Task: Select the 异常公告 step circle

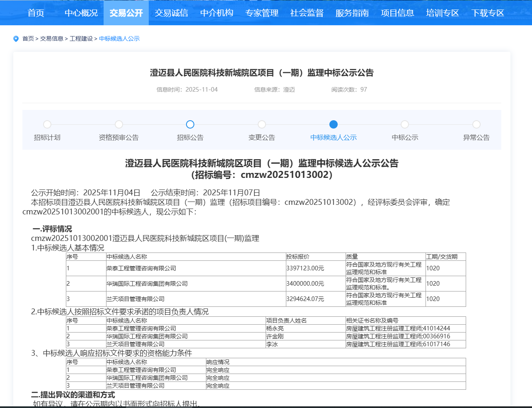Action: pyautogui.click(x=476, y=124)
